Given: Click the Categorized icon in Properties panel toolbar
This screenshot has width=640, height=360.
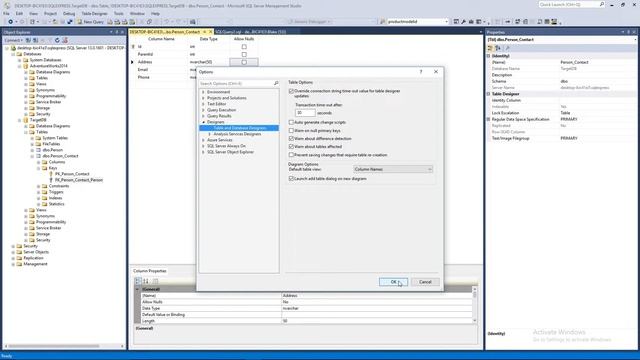Looking at the screenshot, I should pyautogui.click(x=491, y=48).
